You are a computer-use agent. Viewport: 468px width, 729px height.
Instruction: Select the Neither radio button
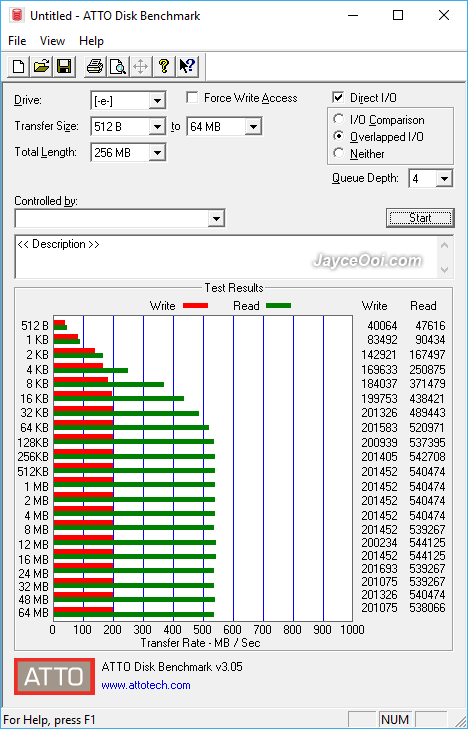[339, 153]
